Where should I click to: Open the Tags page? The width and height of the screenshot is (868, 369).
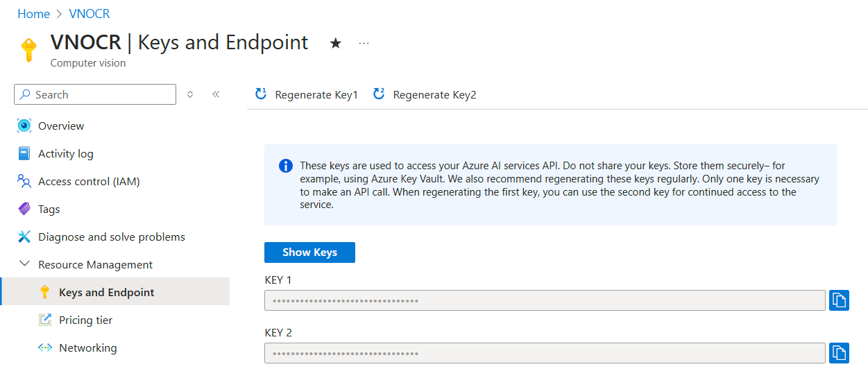click(x=49, y=209)
